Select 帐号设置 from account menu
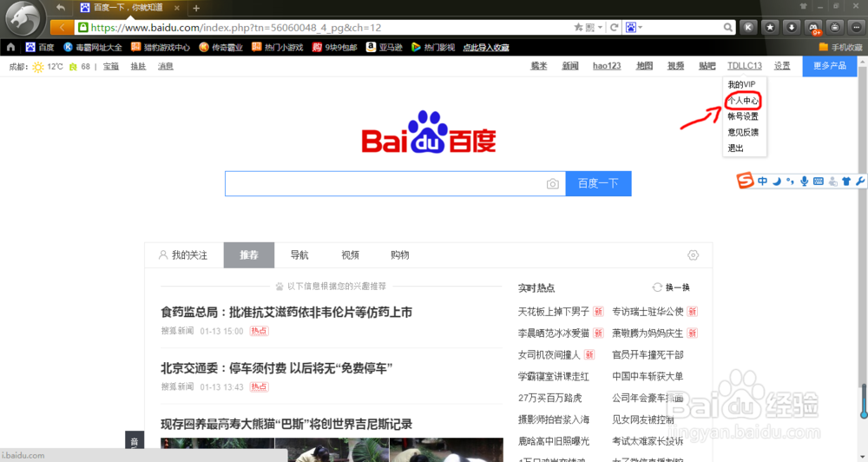Screen dimensions: 868x462 pos(743,116)
